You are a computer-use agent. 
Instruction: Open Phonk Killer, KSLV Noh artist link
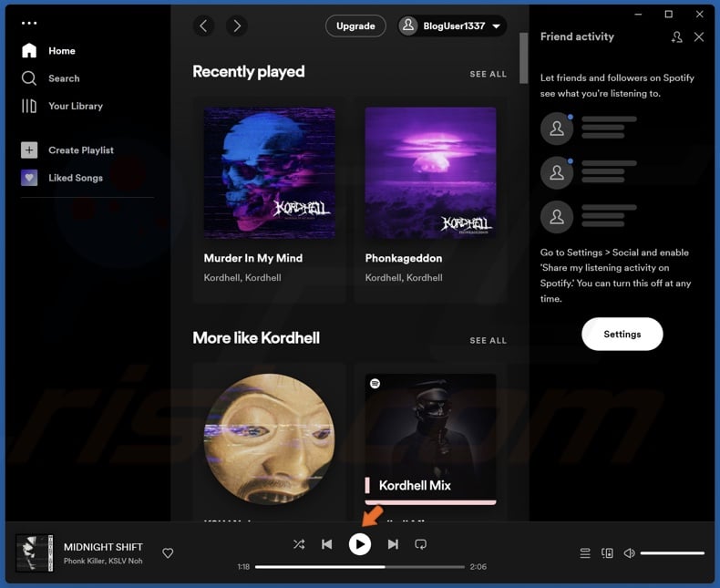(103, 561)
